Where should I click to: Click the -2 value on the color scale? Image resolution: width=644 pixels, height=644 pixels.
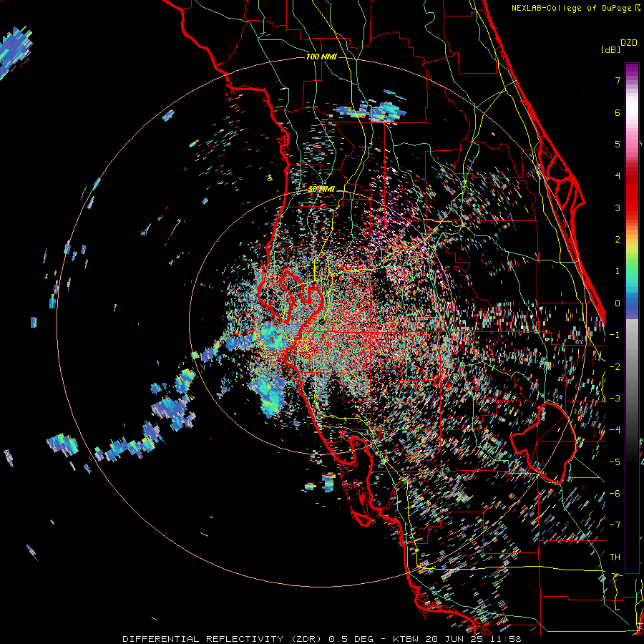tap(615, 366)
